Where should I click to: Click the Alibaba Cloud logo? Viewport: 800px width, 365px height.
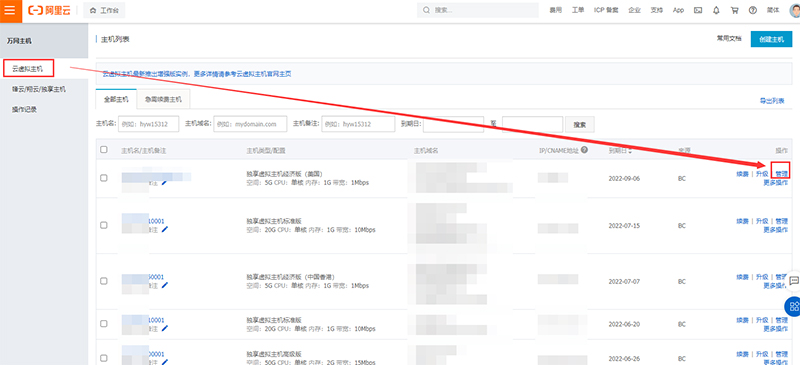(49, 10)
